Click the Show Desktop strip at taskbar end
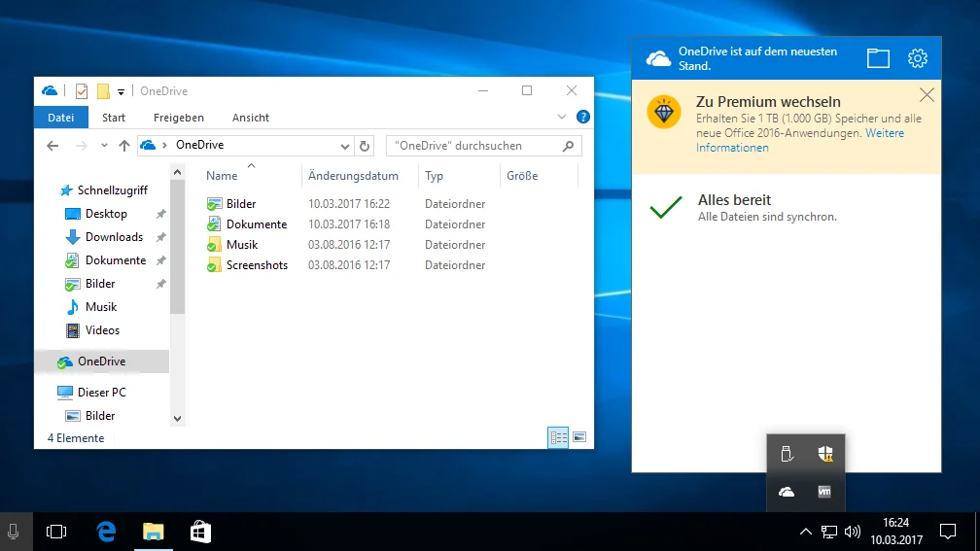This screenshot has height=551, width=980. 977,532
